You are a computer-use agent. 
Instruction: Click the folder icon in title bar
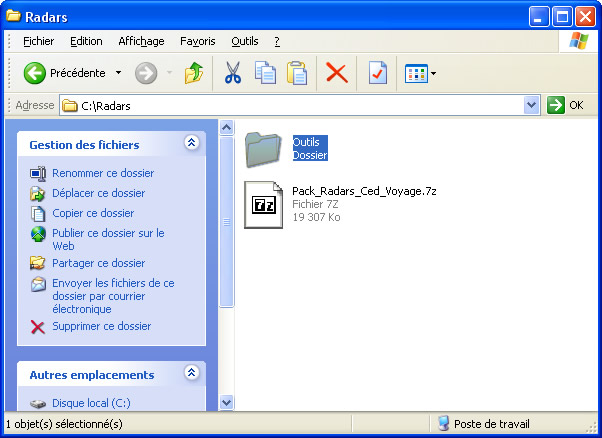point(13,16)
